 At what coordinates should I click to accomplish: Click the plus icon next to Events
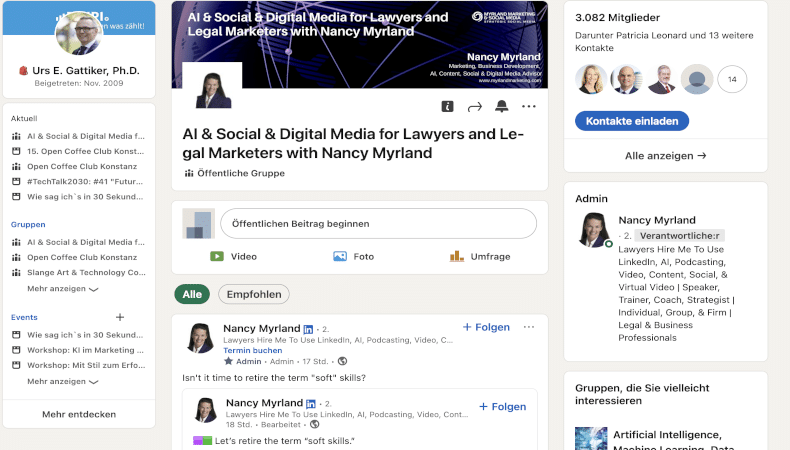pos(120,317)
